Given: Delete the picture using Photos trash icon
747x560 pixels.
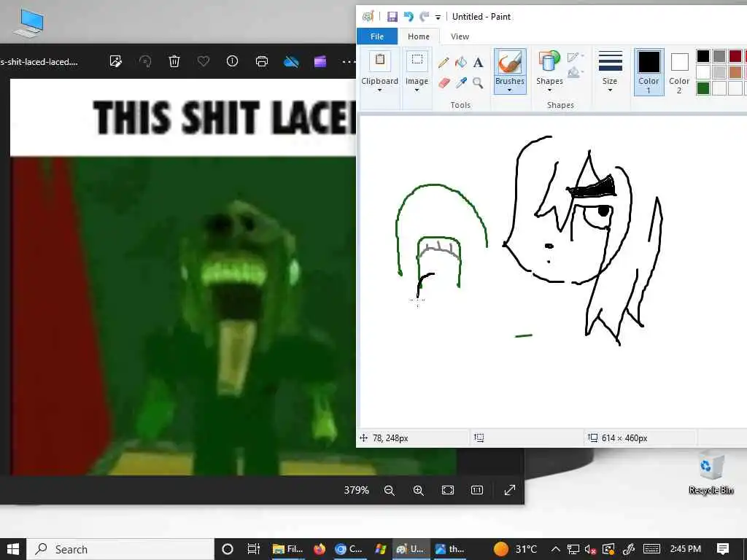Looking at the screenshot, I should tap(174, 61).
